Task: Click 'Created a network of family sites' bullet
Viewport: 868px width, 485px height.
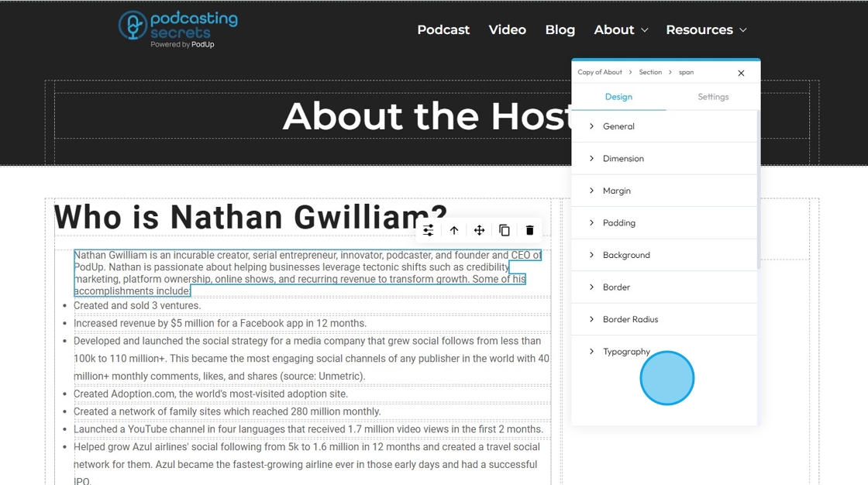Action: pos(227,412)
